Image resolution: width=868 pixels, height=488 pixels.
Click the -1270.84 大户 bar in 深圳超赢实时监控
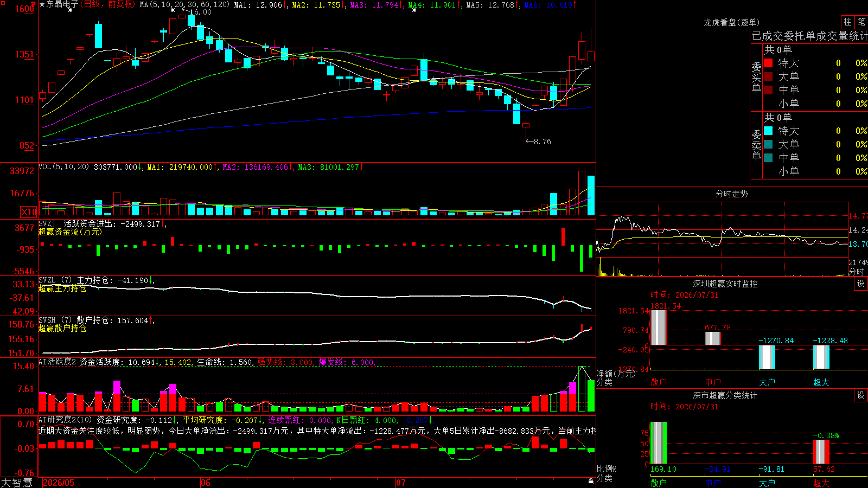point(767,357)
